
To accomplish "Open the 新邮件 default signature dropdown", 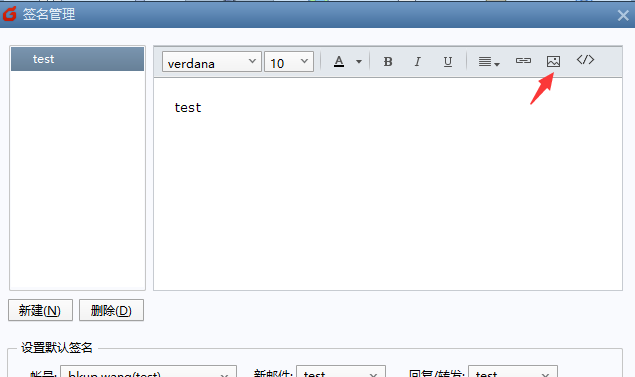I will pos(341,372).
